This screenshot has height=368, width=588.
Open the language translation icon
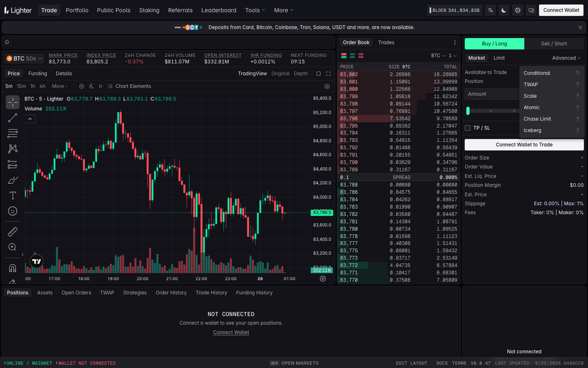pyautogui.click(x=490, y=10)
